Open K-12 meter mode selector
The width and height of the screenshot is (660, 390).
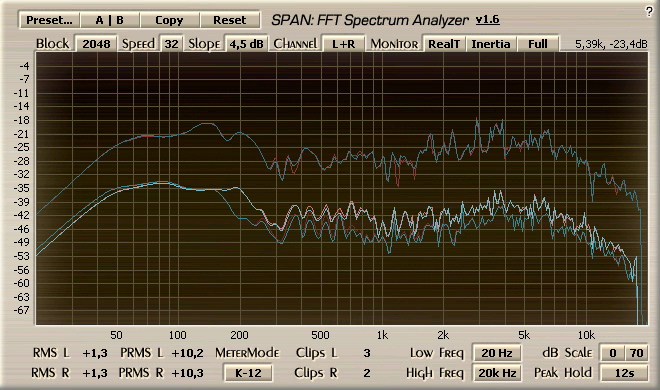[x=248, y=373]
